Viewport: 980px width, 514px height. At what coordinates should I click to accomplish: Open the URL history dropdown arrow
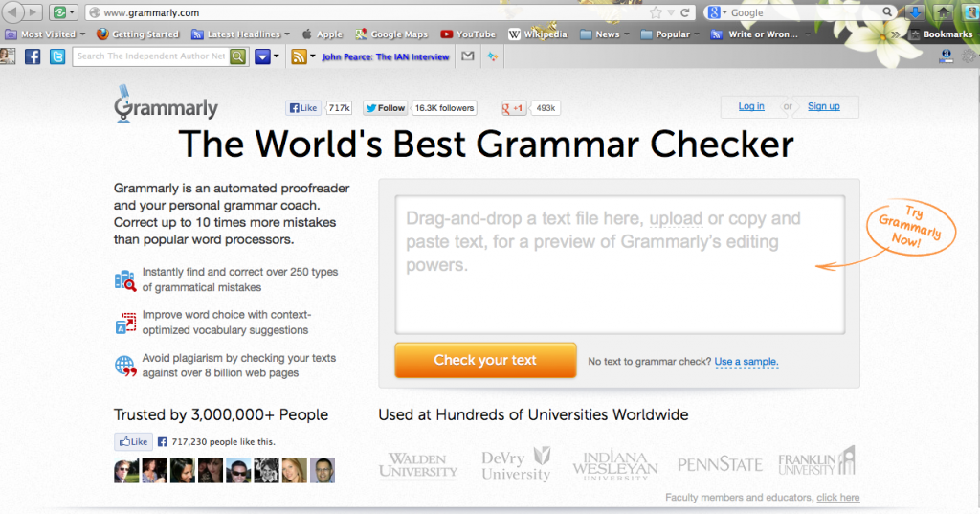[x=671, y=12]
